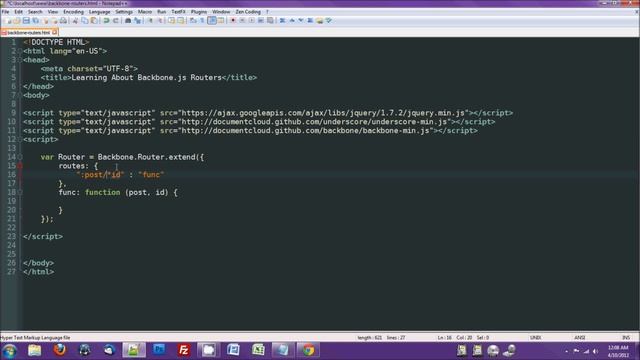Screen dimensions: 640x360
Task: Click the Stop Recording macro icon
Action: 242,20
